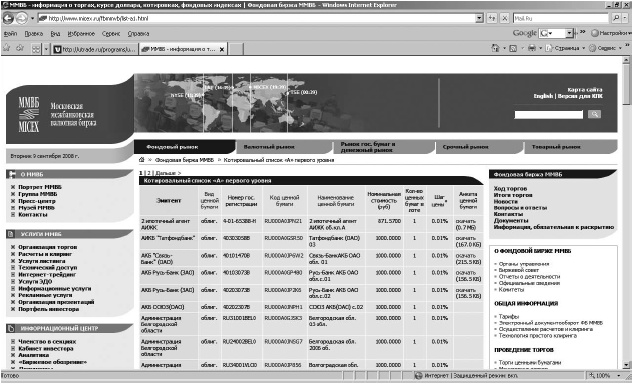
Task: Close the ММВБ browser tab
Action: tap(222, 49)
